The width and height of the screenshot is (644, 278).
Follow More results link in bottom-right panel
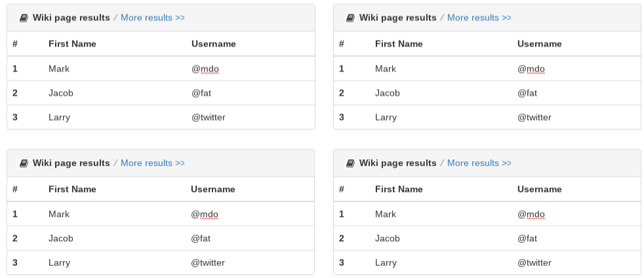pos(479,163)
